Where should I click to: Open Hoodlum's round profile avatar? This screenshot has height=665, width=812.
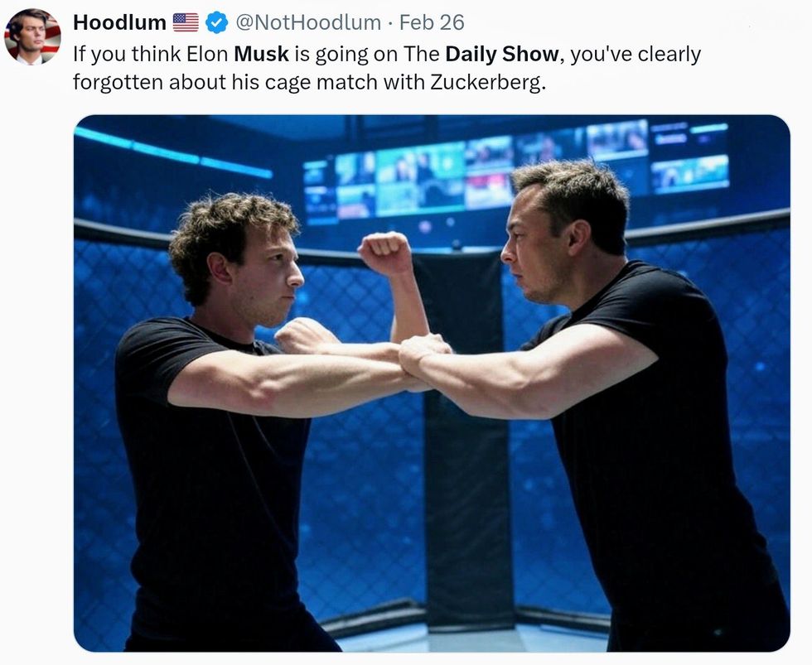coord(32,36)
